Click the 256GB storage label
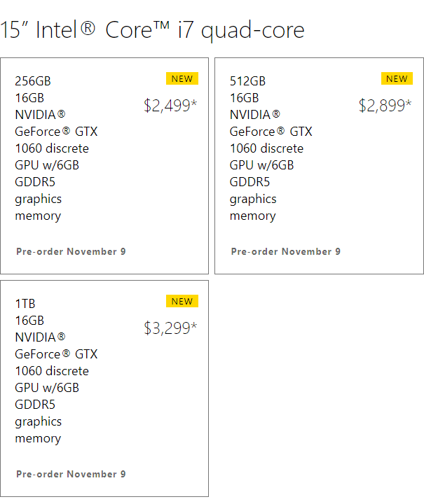 33,81
